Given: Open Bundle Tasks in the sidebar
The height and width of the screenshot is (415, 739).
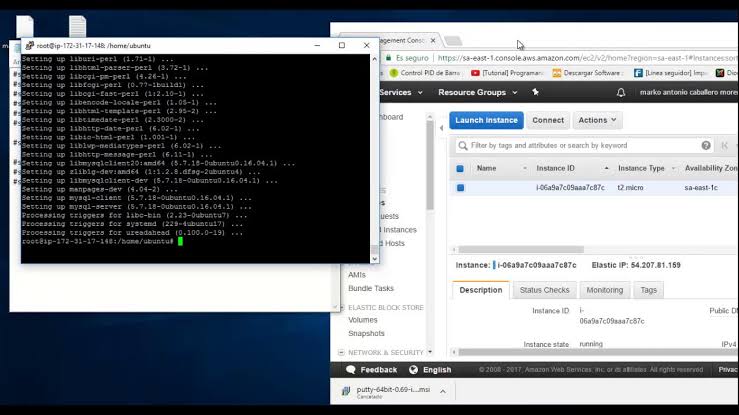Looking at the screenshot, I should point(371,288).
